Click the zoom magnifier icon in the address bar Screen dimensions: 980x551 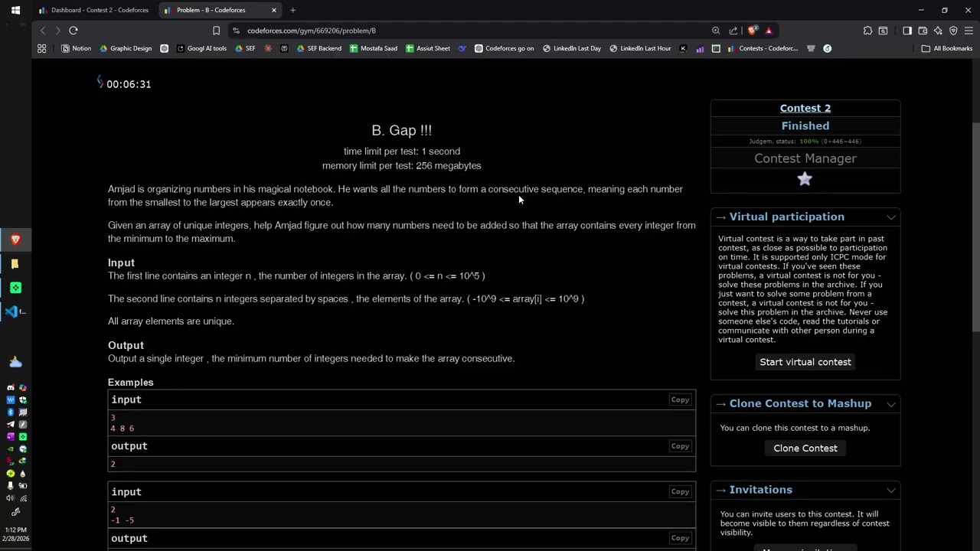point(716,31)
